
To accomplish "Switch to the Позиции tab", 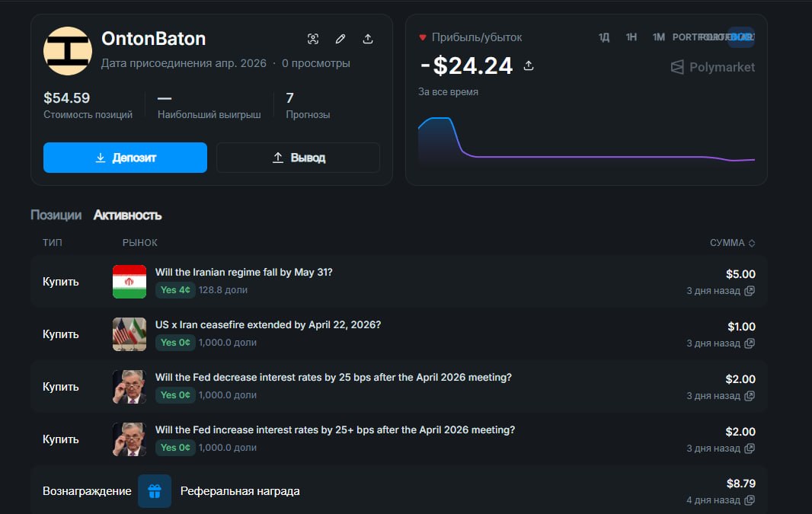I will coord(56,215).
